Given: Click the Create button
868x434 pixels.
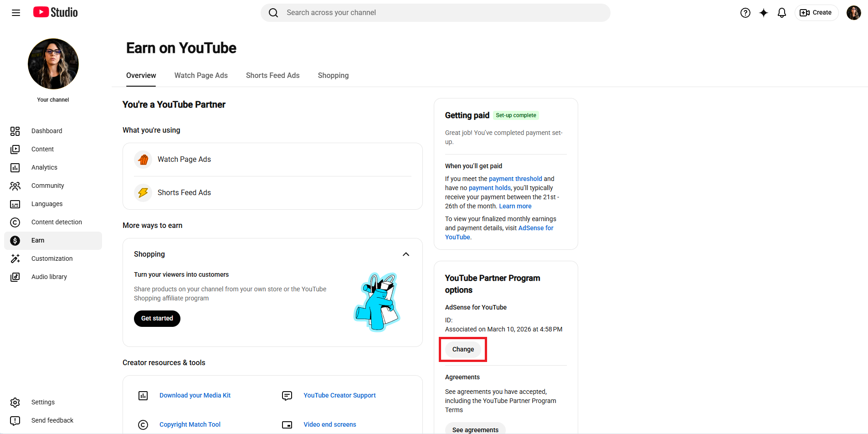Looking at the screenshot, I should pyautogui.click(x=816, y=13).
